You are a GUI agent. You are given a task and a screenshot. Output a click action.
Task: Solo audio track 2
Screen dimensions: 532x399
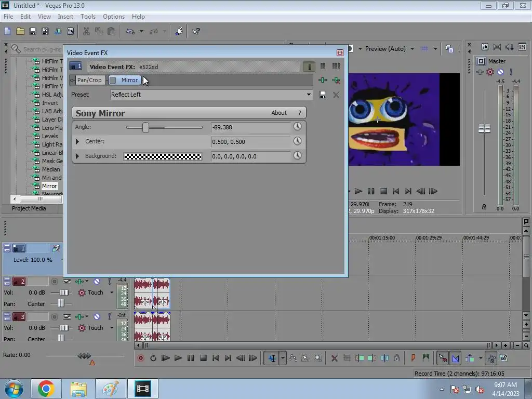[109, 281]
